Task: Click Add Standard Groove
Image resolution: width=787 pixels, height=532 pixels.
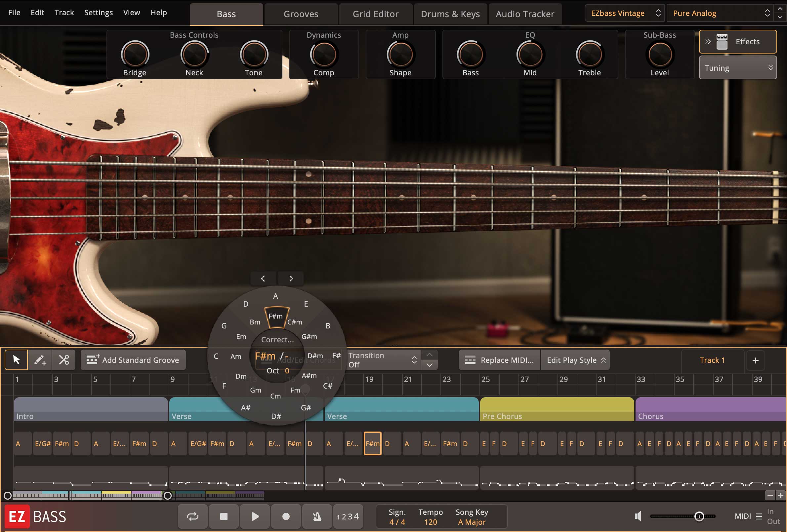Action: coord(133,360)
